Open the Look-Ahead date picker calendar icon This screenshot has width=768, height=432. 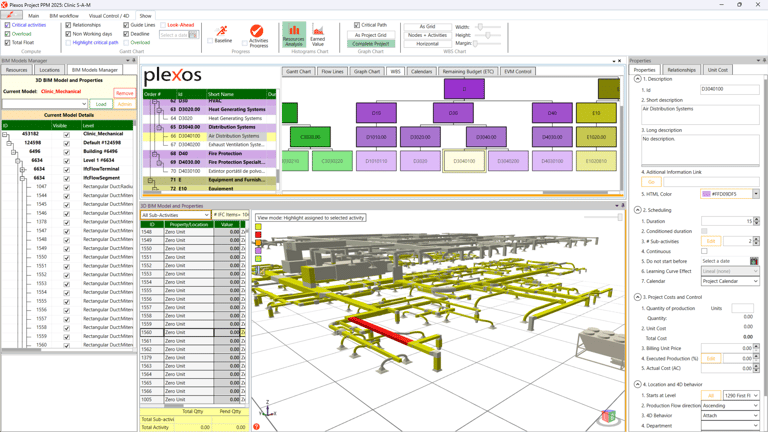point(193,35)
